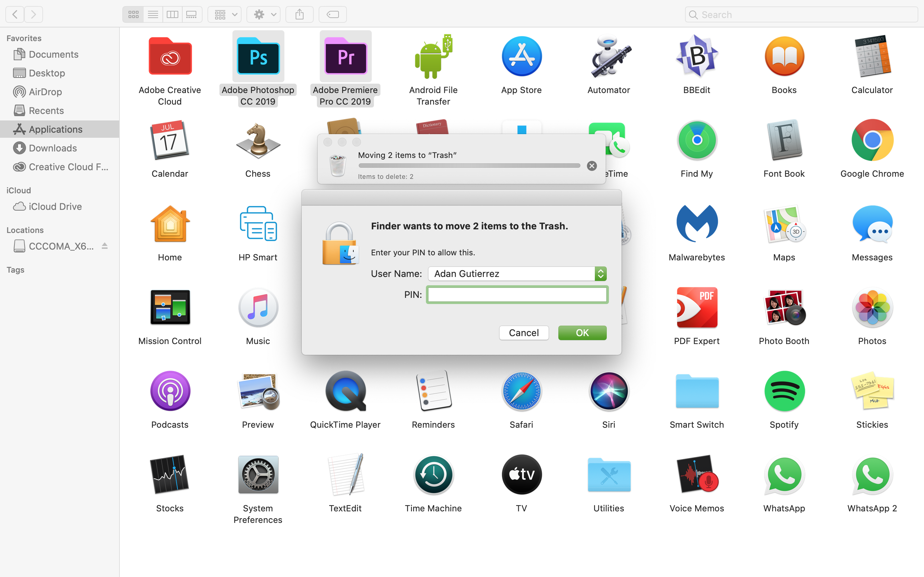Open Downloads in the sidebar

tap(53, 148)
